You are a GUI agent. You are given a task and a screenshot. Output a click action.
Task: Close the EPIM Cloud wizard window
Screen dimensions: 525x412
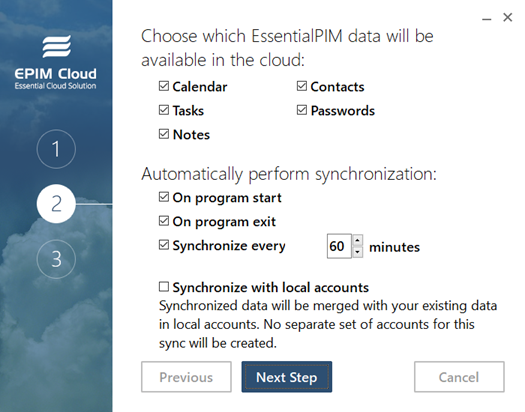pos(508,17)
